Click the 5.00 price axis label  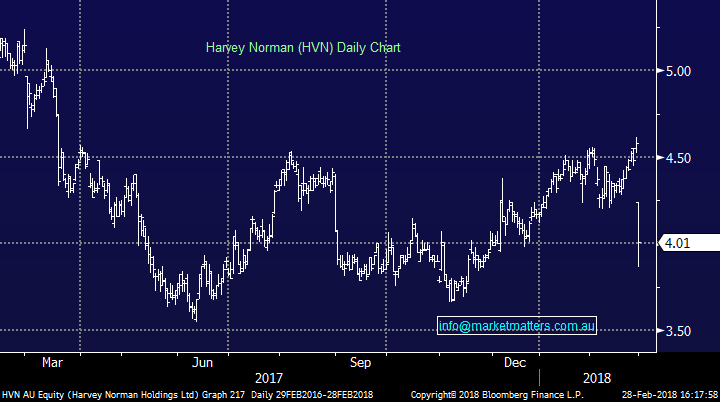pyautogui.click(x=678, y=72)
